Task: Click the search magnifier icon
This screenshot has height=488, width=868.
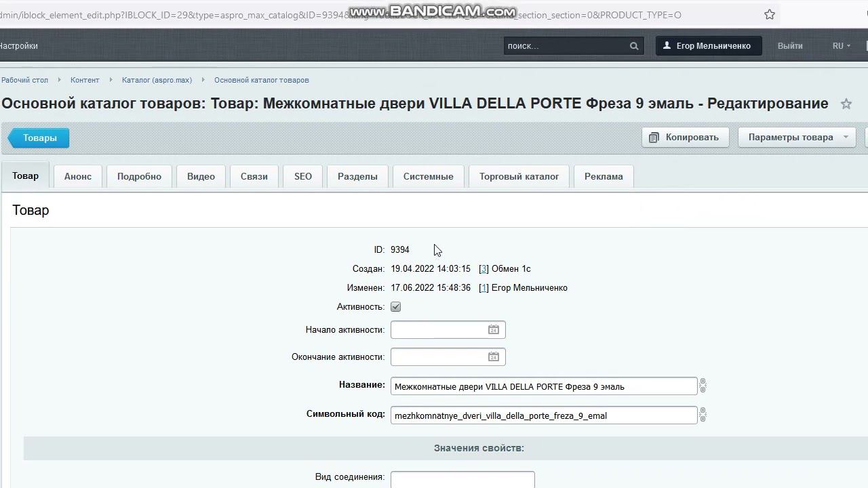Action: (x=634, y=46)
